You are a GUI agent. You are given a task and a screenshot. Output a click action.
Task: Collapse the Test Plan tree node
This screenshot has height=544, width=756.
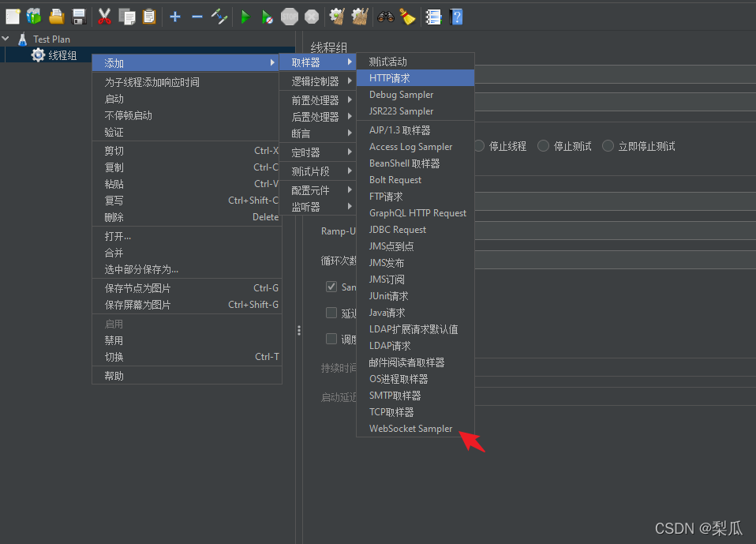click(6, 38)
